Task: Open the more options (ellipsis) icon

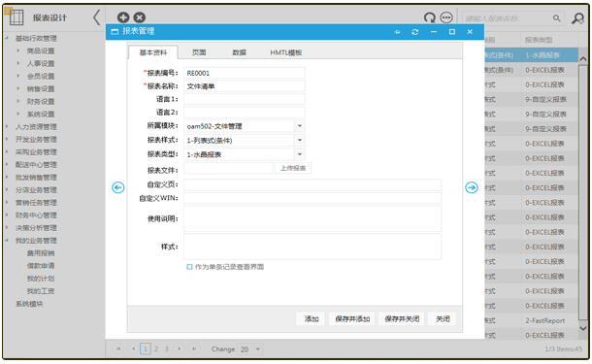Action: point(446,17)
